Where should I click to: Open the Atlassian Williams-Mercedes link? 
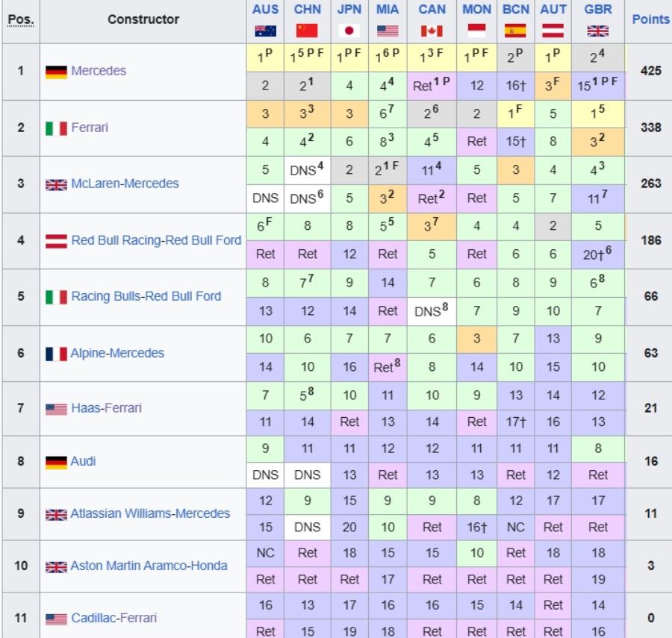(150, 513)
